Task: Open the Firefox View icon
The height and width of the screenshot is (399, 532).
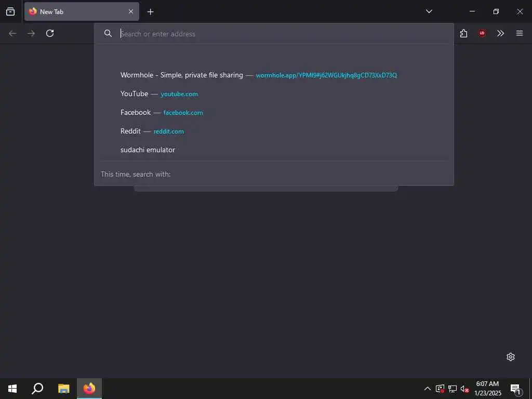Action: pos(10,11)
